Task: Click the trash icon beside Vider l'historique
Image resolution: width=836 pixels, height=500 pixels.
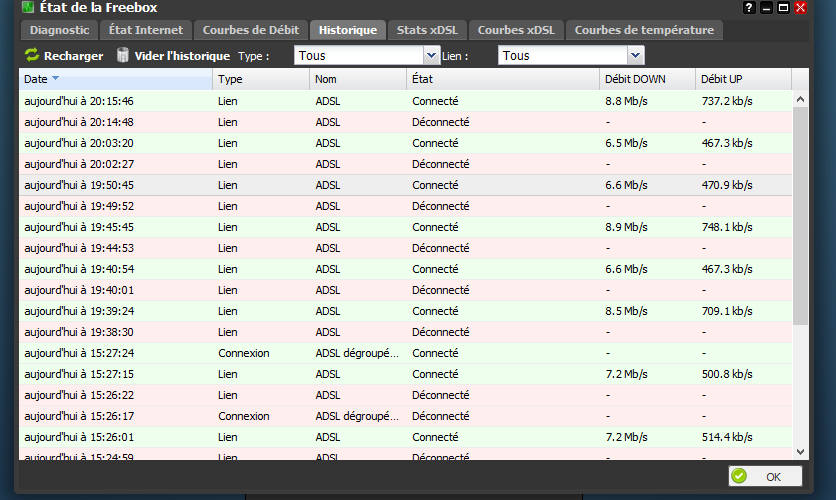Action: (123, 55)
